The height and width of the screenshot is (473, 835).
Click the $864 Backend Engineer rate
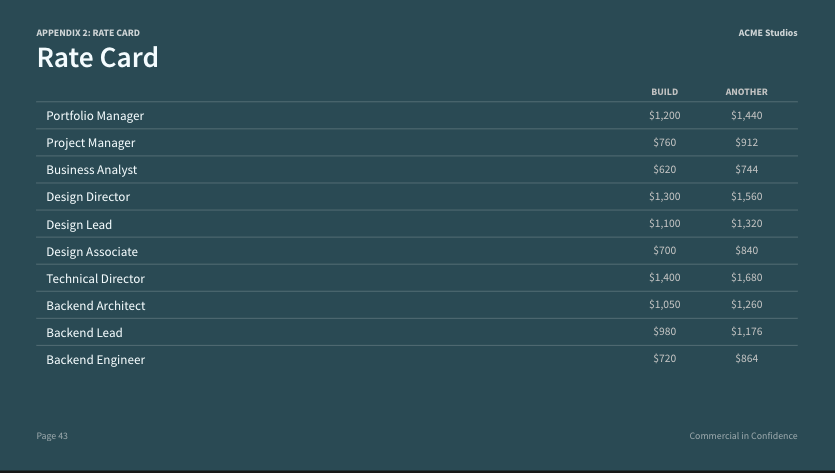click(x=747, y=358)
